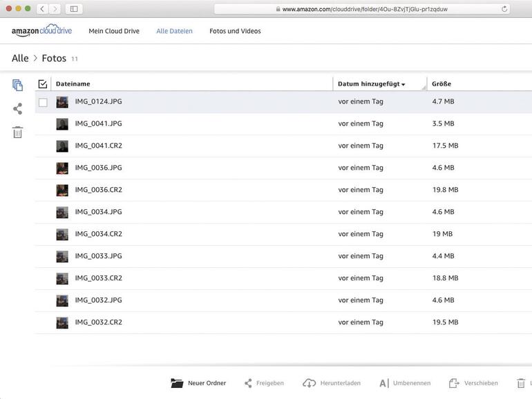This screenshot has height=399, width=532.
Task: Toggle the Safari sidebar button
Action: click(73, 9)
